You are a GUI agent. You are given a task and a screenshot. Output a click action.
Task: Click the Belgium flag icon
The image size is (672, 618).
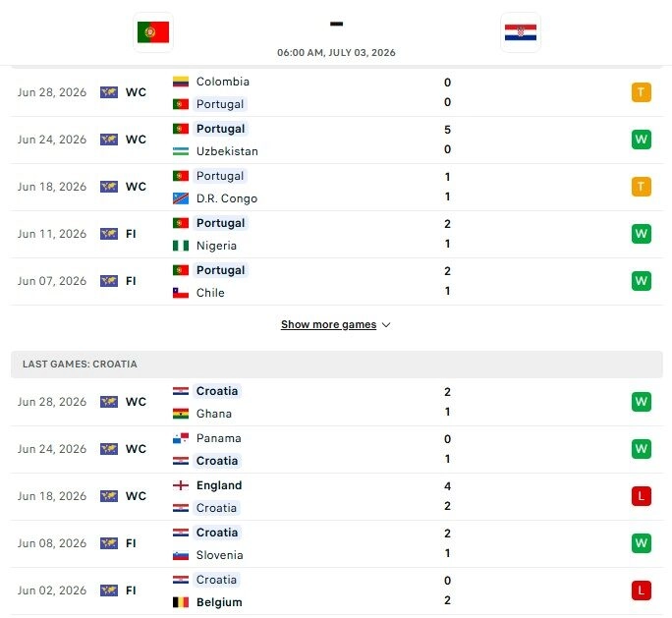pos(181,602)
